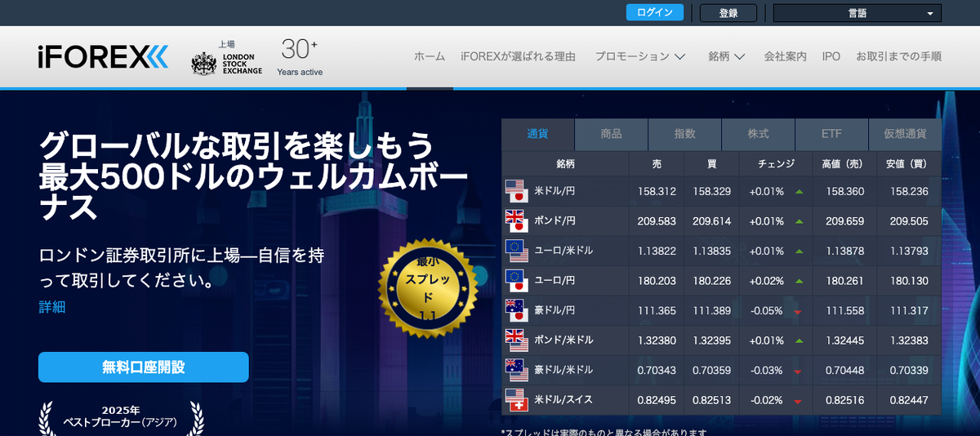Screen dimensions: 980x436
Task: Open the 詳細 link
Action: click(51, 307)
